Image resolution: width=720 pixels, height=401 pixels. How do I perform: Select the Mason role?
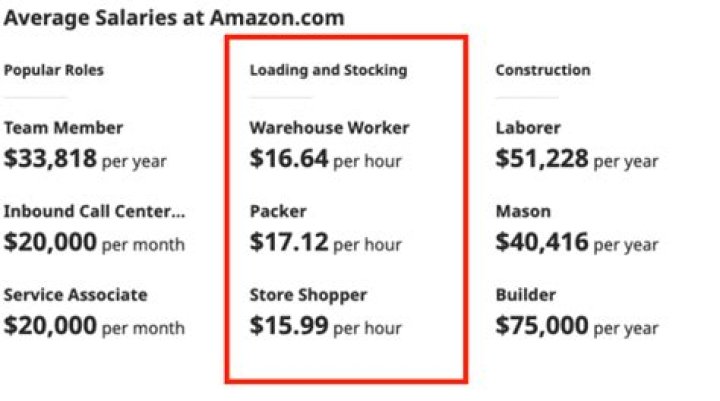(x=523, y=211)
